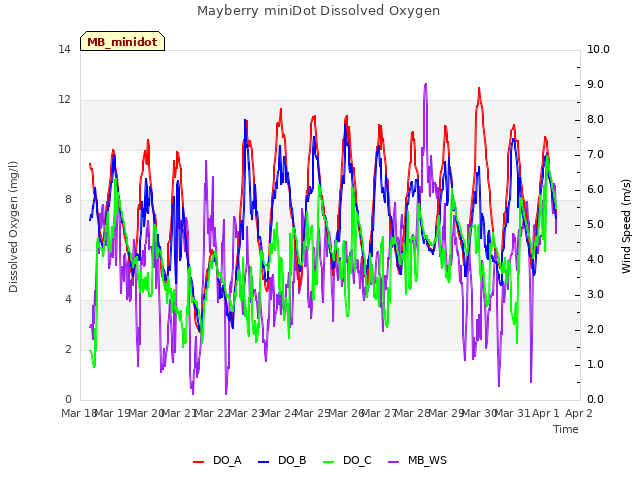Image resolution: width=640 pixels, height=480 pixels.
Task: Click the 2.0 wind speed axis value
Action: 595,330
